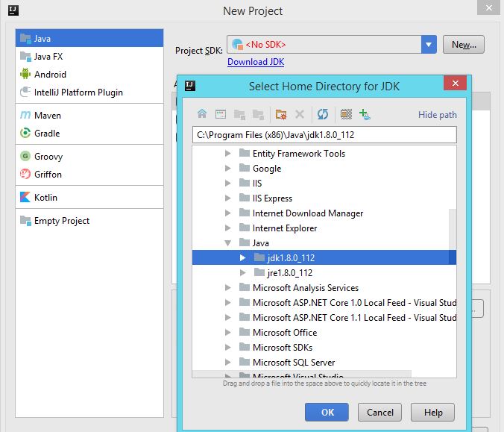
Task: Expand the jdk1.8.0_112 folder
Action: coord(242,258)
